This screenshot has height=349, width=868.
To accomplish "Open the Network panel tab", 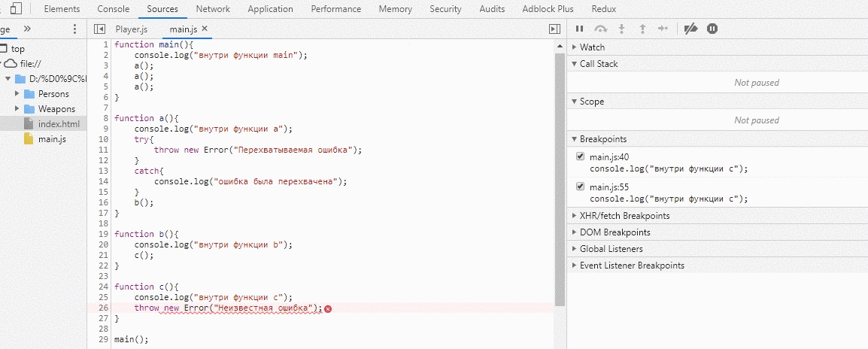I will click(213, 9).
